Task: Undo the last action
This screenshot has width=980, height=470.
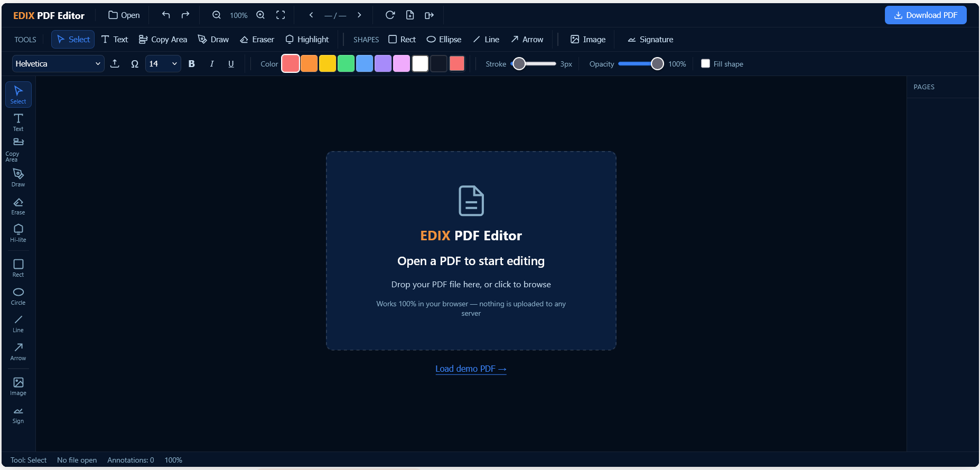Action: click(166, 15)
